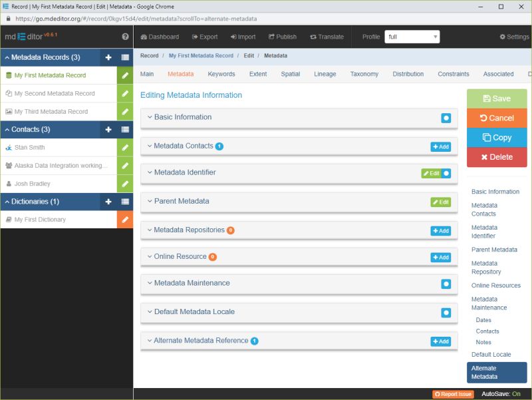Open My First Metadata Record breadcrumb link
Image resolution: width=532 pixels, height=400 pixels.
coord(201,55)
